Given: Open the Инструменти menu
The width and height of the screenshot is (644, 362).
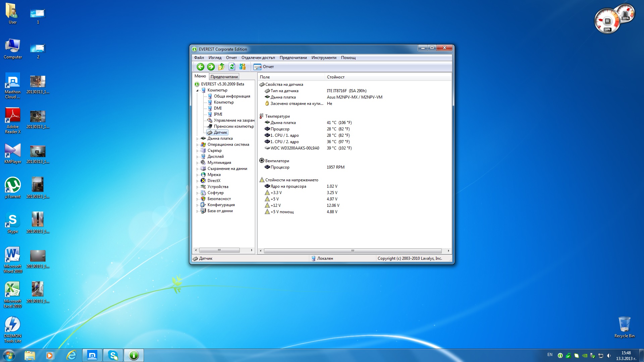Looking at the screenshot, I should pos(324,57).
